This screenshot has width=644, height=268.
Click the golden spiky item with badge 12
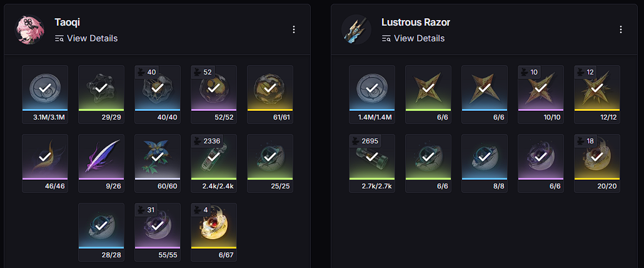[x=597, y=94]
